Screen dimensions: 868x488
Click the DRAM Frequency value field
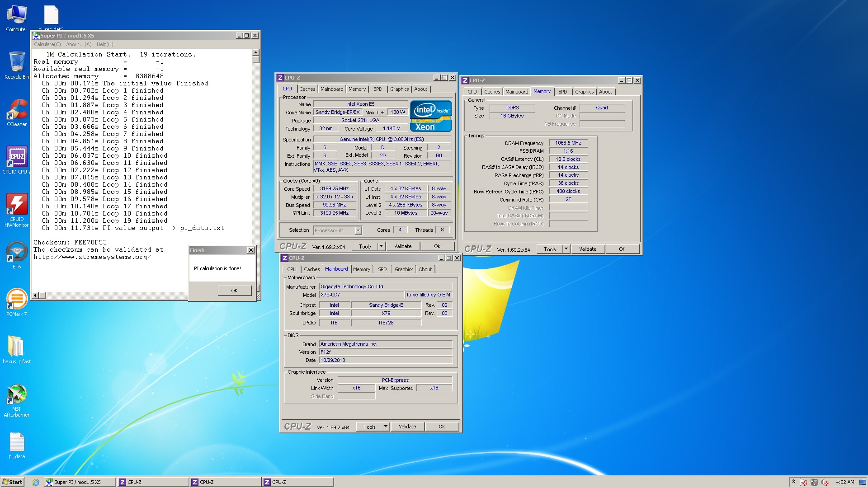568,143
